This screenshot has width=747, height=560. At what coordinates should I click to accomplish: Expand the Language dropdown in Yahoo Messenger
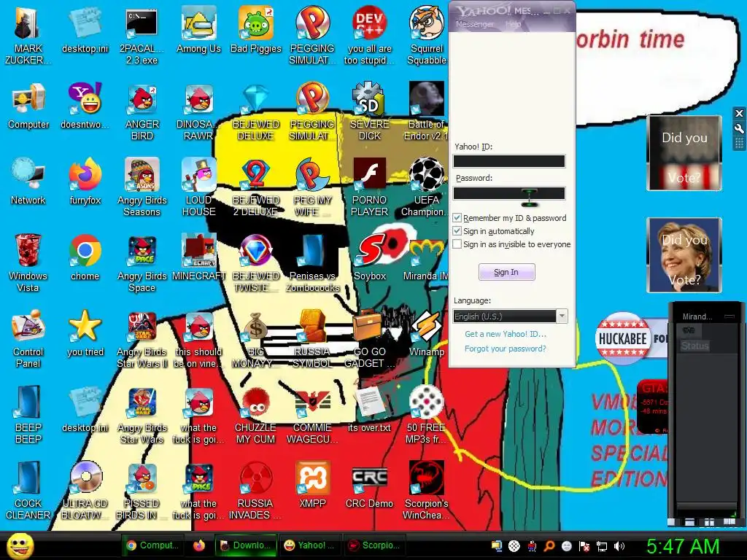[562, 316]
